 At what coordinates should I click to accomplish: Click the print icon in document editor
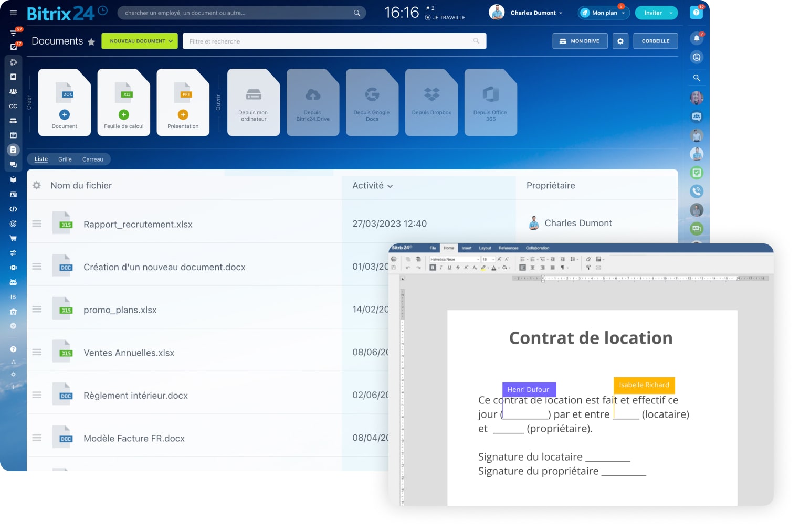tap(394, 259)
